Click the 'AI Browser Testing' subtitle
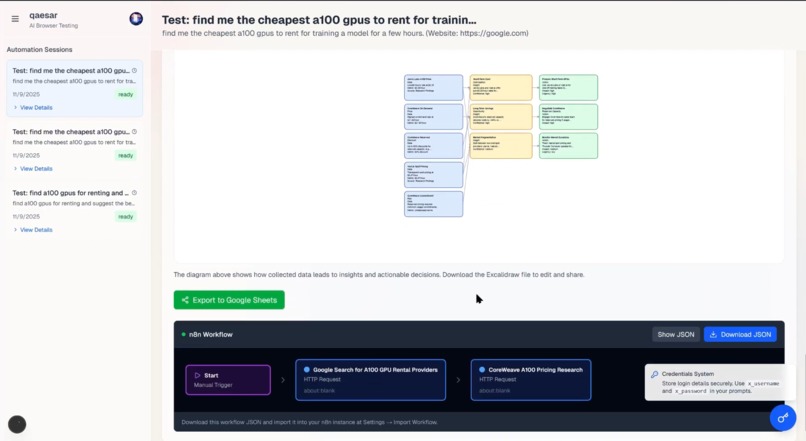806x441 pixels. 53,25
